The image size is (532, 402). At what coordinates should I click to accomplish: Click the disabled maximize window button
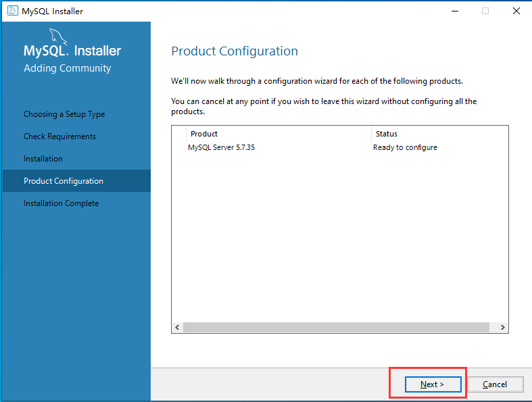pyautogui.click(x=485, y=11)
